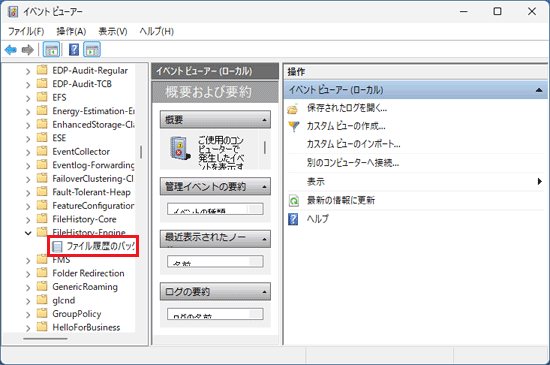
Task: Open the ヘルプ(H) menu
Action: click(x=156, y=32)
